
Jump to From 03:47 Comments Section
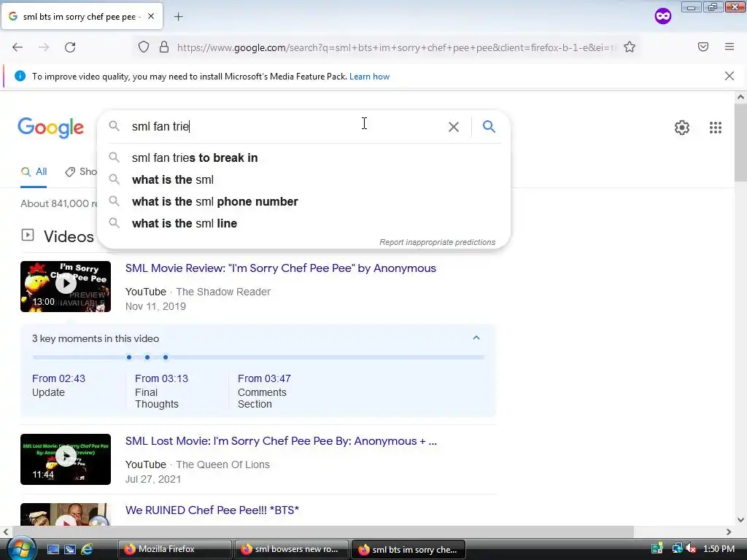pyautogui.click(x=264, y=391)
